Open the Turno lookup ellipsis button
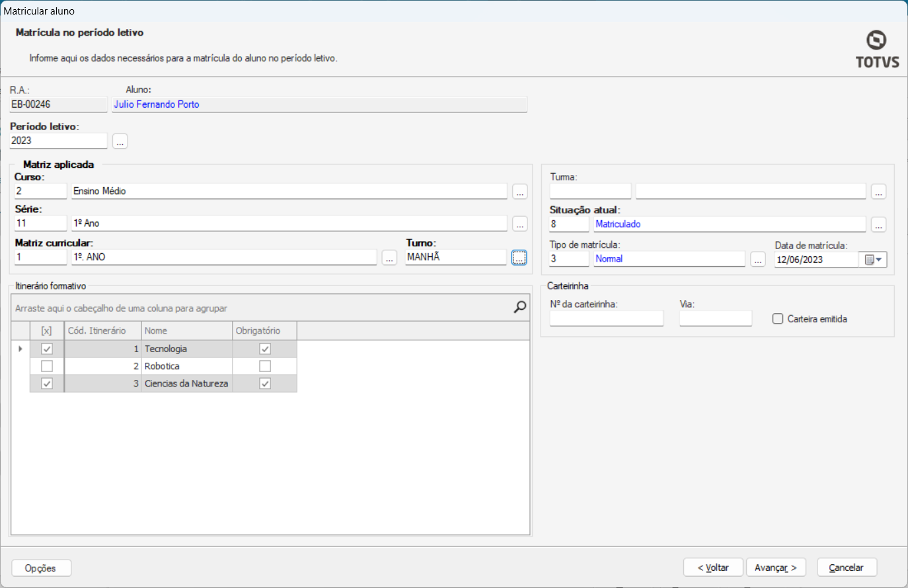The height and width of the screenshot is (588, 908). (519, 258)
